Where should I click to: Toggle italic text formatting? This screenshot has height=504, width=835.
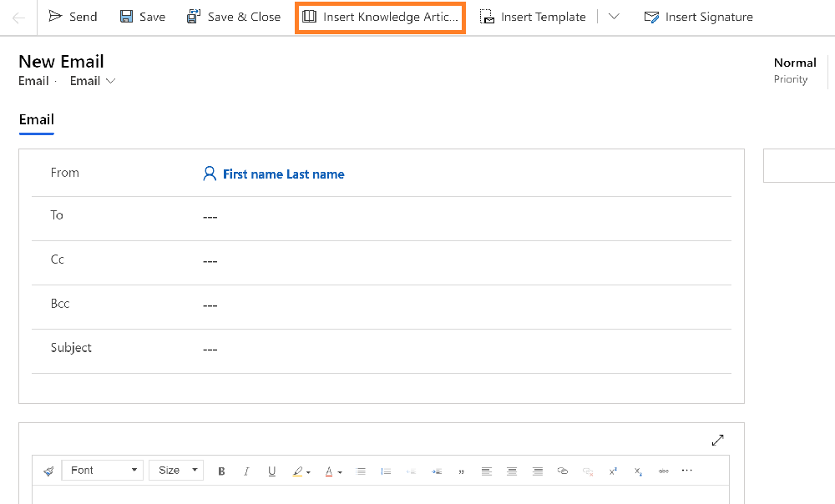tap(246, 470)
